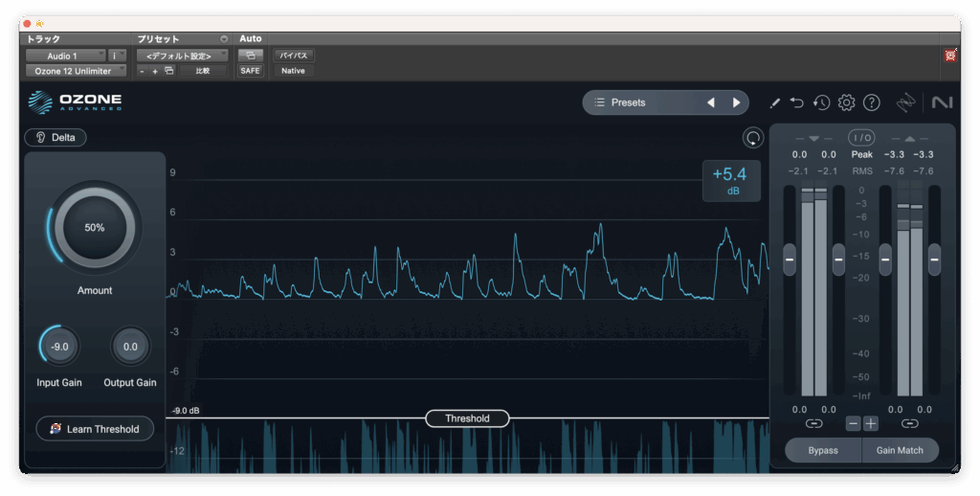Toggle the output gain link icon
The image size is (980, 496).
click(x=909, y=423)
